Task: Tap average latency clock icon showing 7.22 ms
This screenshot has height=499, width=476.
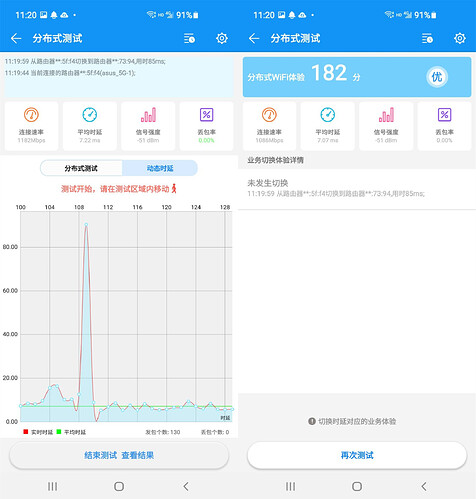Action: pos(90,115)
